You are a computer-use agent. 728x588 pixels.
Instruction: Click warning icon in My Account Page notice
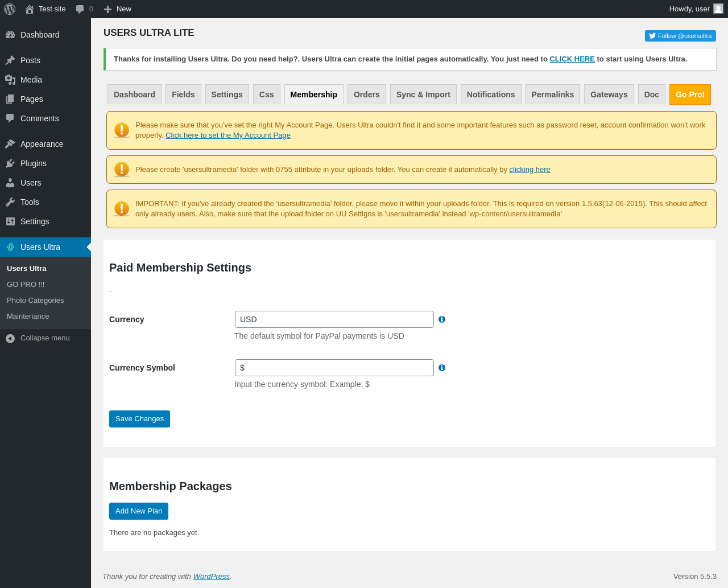(x=122, y=130)
